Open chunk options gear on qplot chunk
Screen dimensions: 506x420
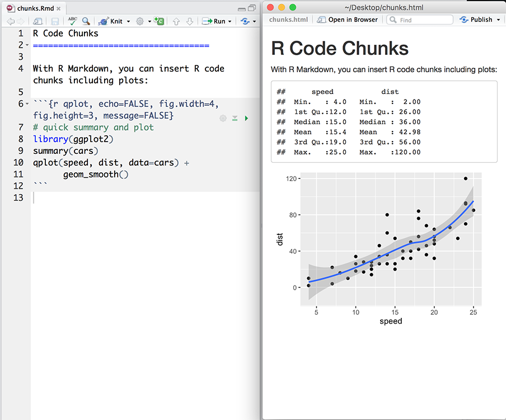[x=223, y=119]
